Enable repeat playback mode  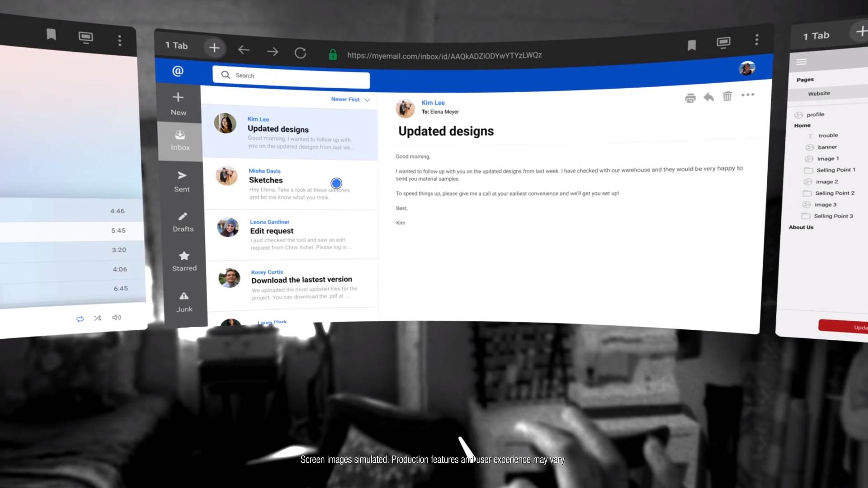[x=80, y=319]
